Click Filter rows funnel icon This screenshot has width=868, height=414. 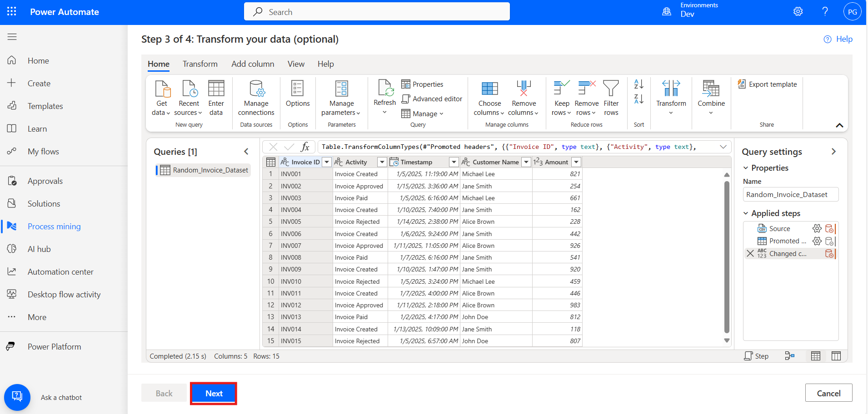click(611, 89)
